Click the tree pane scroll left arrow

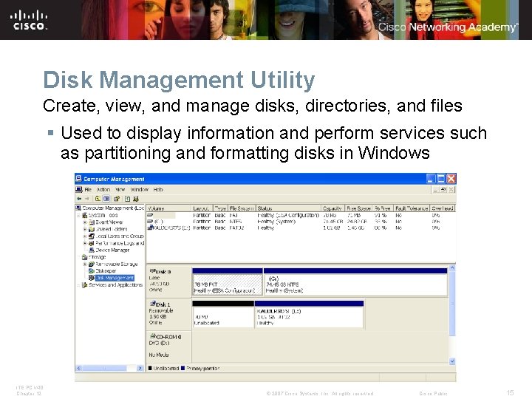click(x=79, y=368)
